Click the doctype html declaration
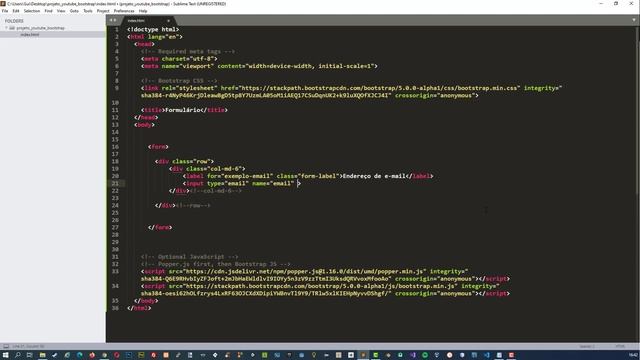This screenshot has height=360, width=640. click(153, 29)
